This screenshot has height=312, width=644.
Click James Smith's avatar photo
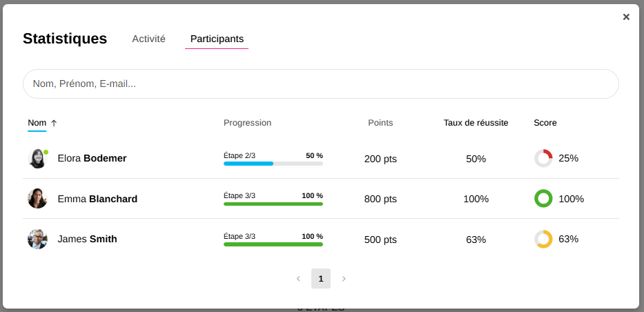37,239
